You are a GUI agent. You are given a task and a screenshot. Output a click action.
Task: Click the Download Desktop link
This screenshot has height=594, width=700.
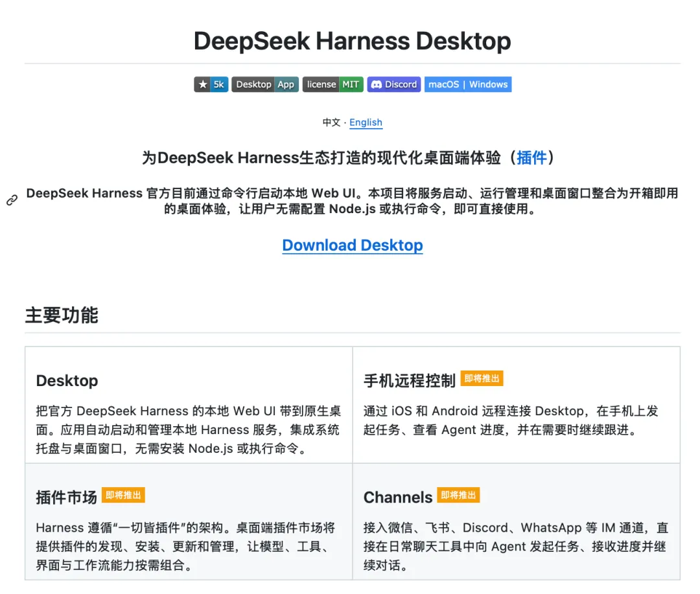(353, 245)
